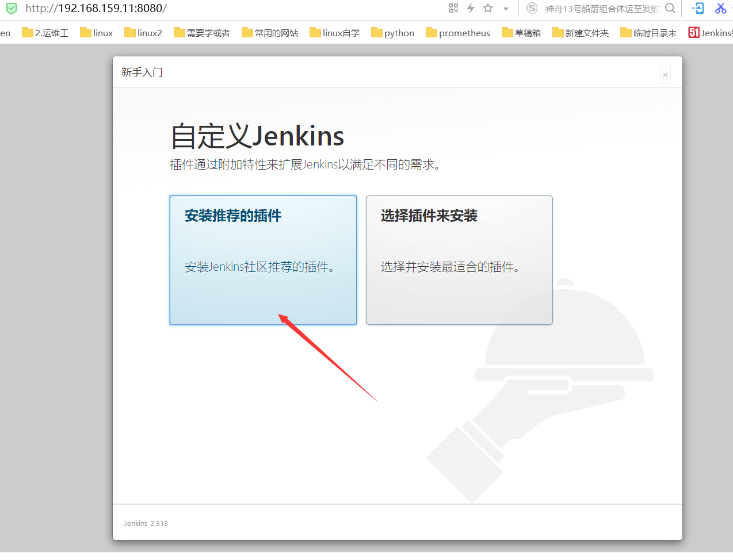Open the prometheus bookmark folder
The height and width of the screenshot is (560, 733).
point(458,33)
